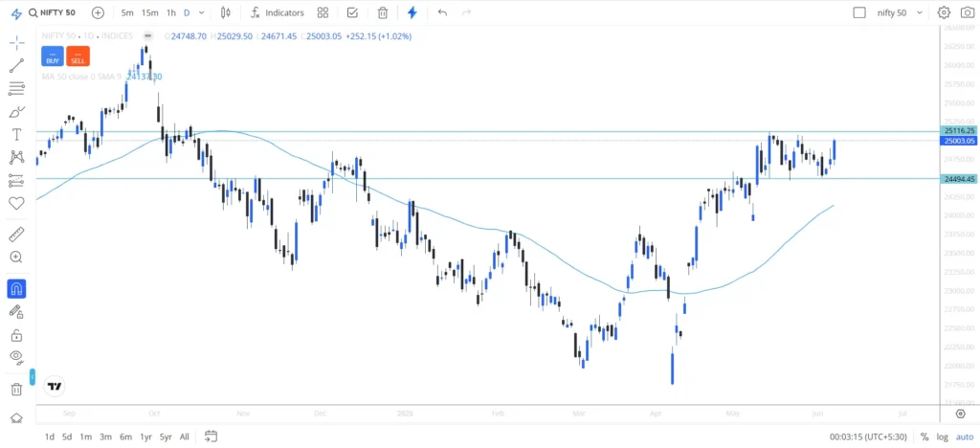Select the zoom in tool

[x=17, y=257]
